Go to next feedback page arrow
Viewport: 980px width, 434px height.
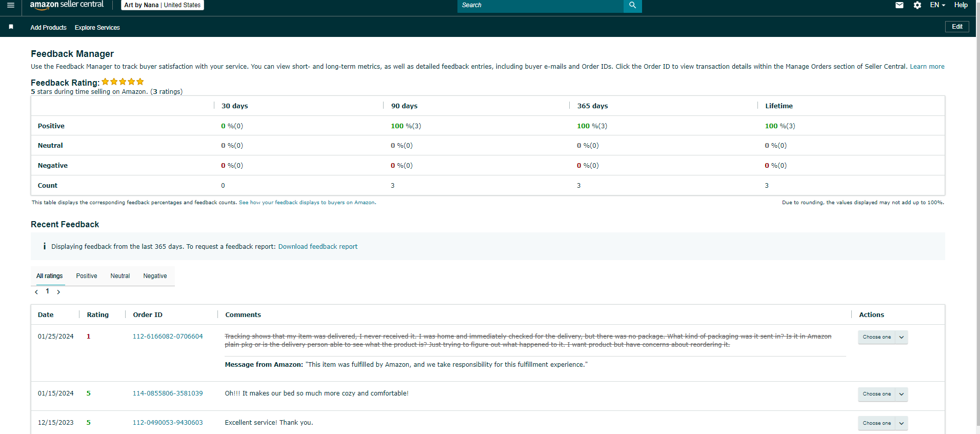(x=58, y=292)
